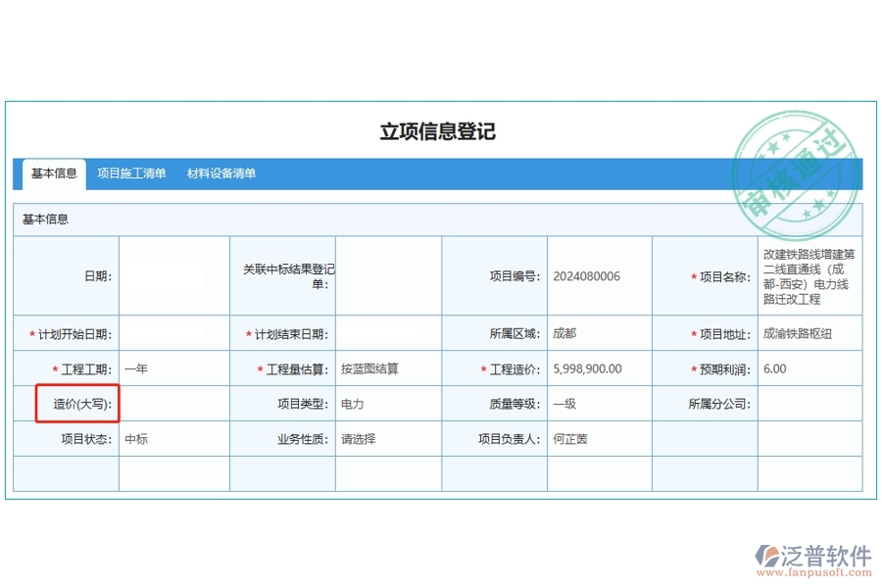The width and height of the screenshot is (882, 588).
Task: Click the 工程造价 field showing 5,998,900.00
Action: 599,369
